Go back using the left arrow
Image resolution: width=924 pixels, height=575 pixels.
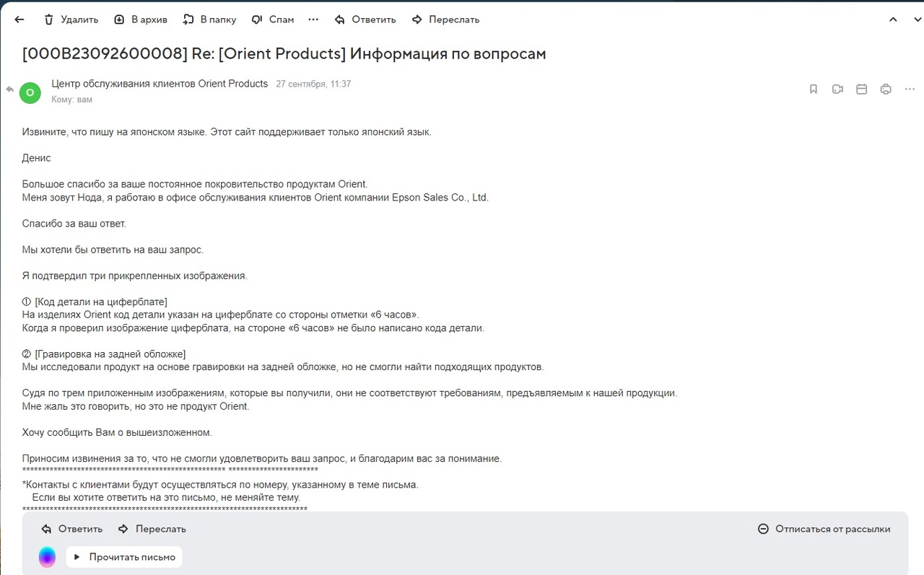coord(19,19)
